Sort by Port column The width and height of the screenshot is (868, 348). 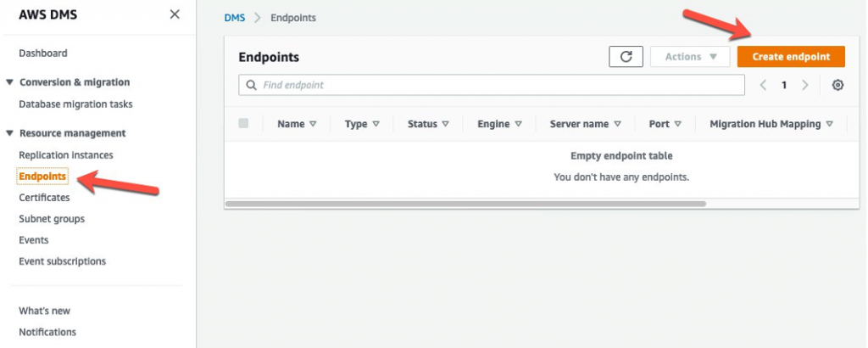click(665, 124)
